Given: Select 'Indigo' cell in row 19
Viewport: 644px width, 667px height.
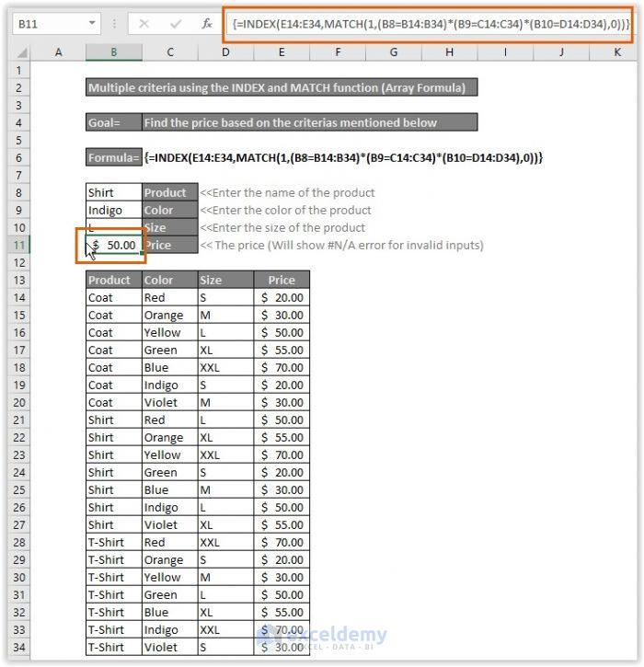Looking at the screenshot, I should click(x=170, y=385).
